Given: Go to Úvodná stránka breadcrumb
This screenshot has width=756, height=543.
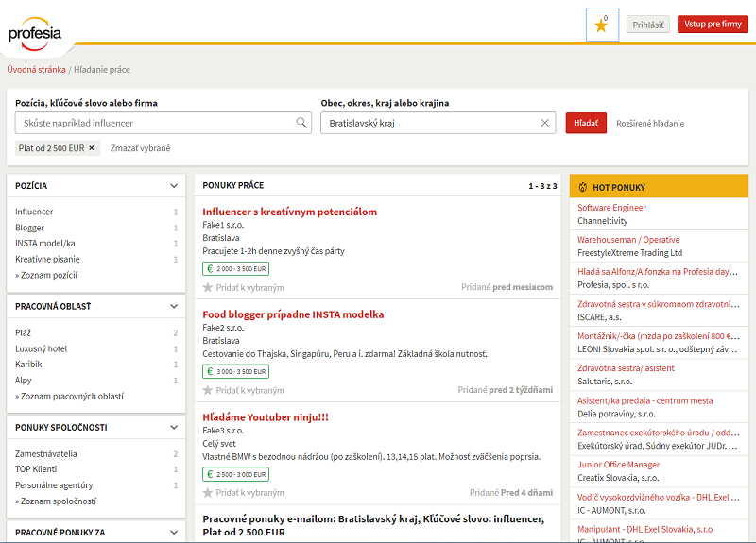Looking at the screenshot, I should click(36, 70).
